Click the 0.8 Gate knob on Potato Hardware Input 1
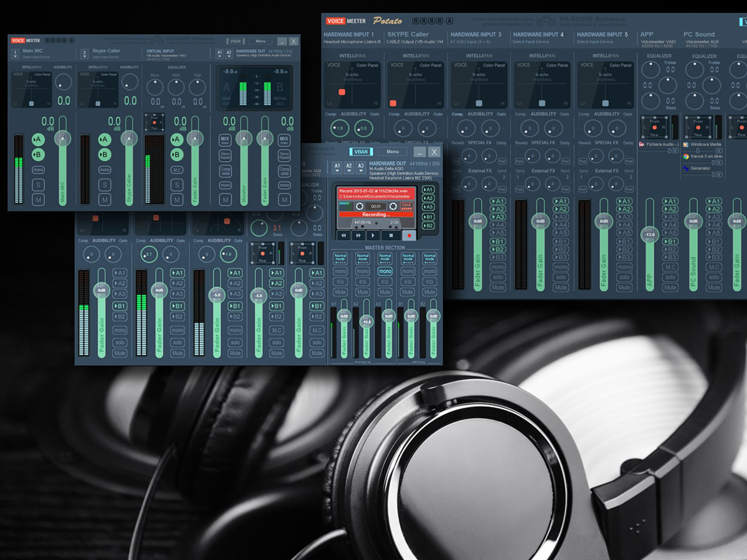The width and height of the screenshot is (747, 560). (364, 128)
